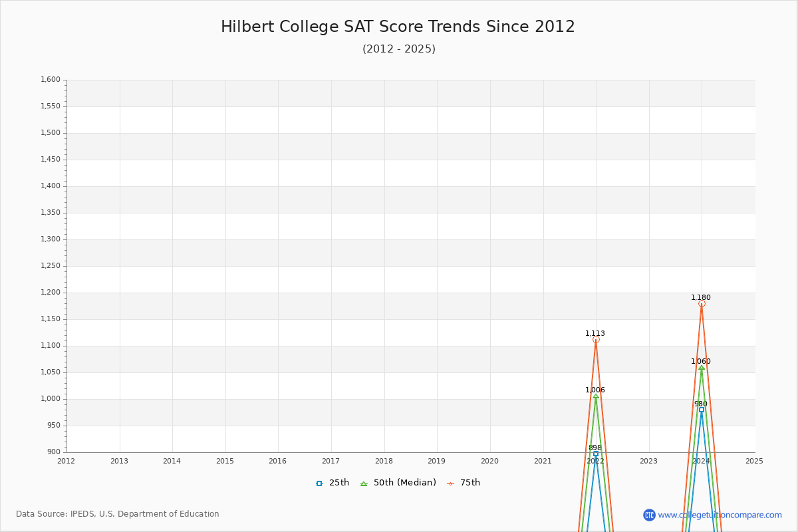798x532 pixels.
Task: Click the 2020 x-axis label
Action: coord(490,461)
